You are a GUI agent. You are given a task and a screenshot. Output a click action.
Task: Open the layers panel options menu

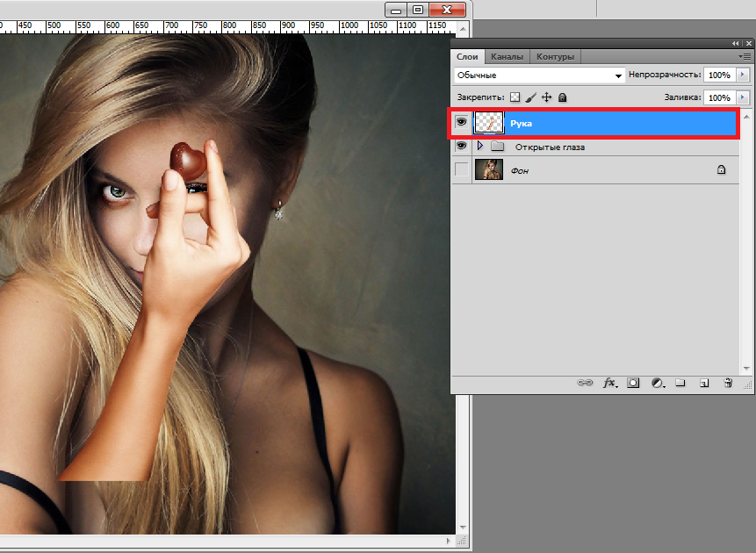click(x=745, y=56)
